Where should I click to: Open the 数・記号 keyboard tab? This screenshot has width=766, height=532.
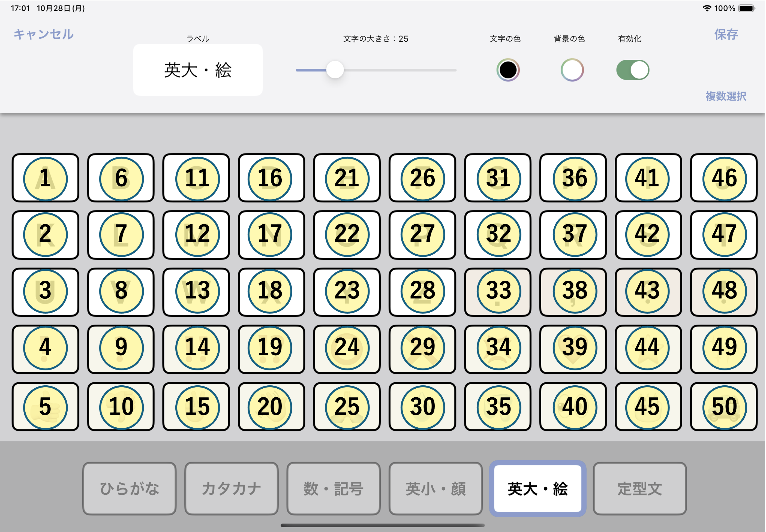pyautogui.click(x=334, y=488)
